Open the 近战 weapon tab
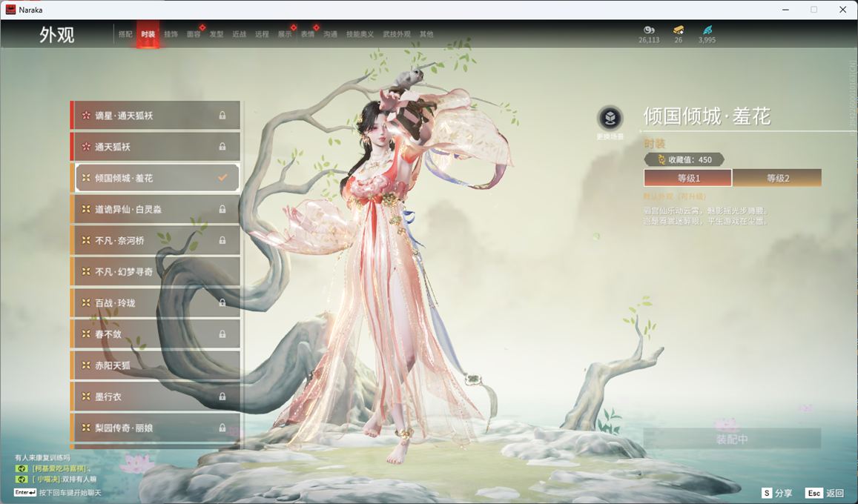Screen dimensions: 858x504 click(x=239, y=34)
